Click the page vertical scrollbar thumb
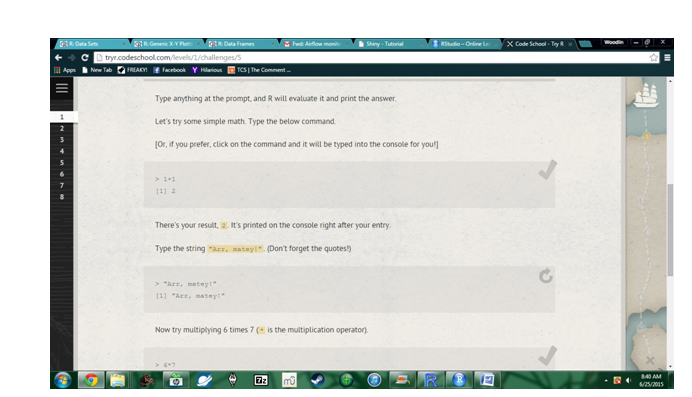Screen dimensions: 692x397 pyautogui.click(x=670, y=229)
